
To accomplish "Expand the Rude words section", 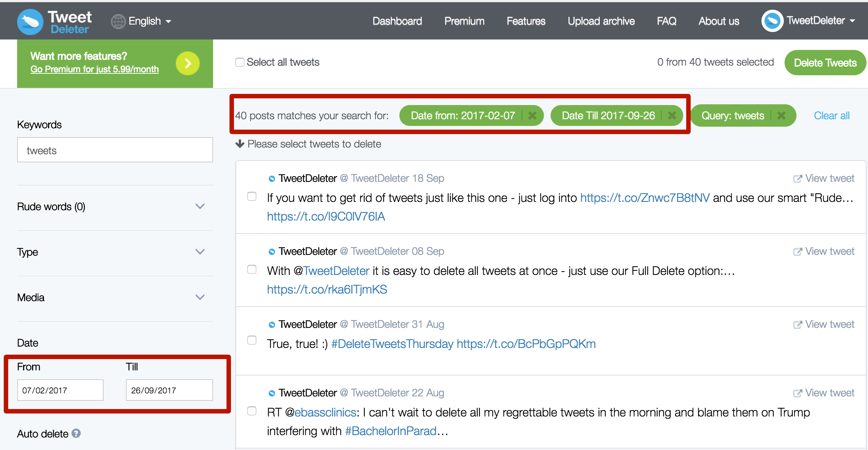I will 200,206.
